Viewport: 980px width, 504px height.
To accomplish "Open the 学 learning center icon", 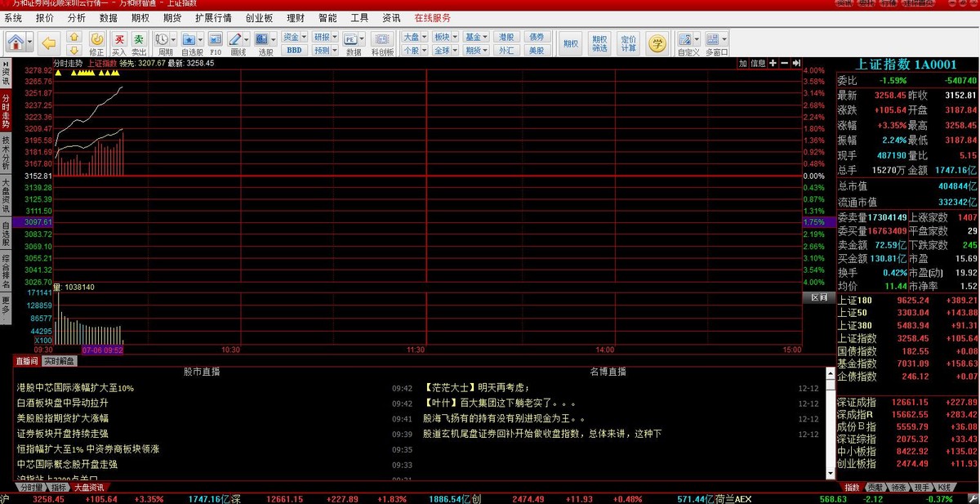I will point(657,43).
